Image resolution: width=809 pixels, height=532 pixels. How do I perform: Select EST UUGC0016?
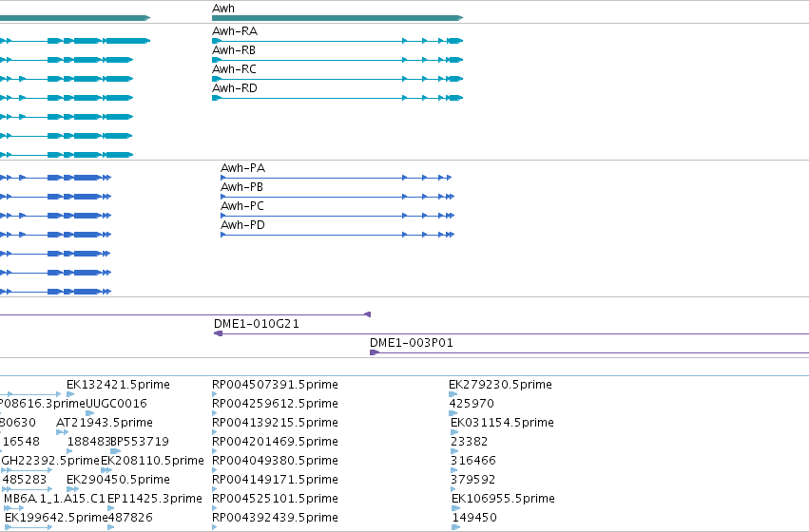click(116, 404)
